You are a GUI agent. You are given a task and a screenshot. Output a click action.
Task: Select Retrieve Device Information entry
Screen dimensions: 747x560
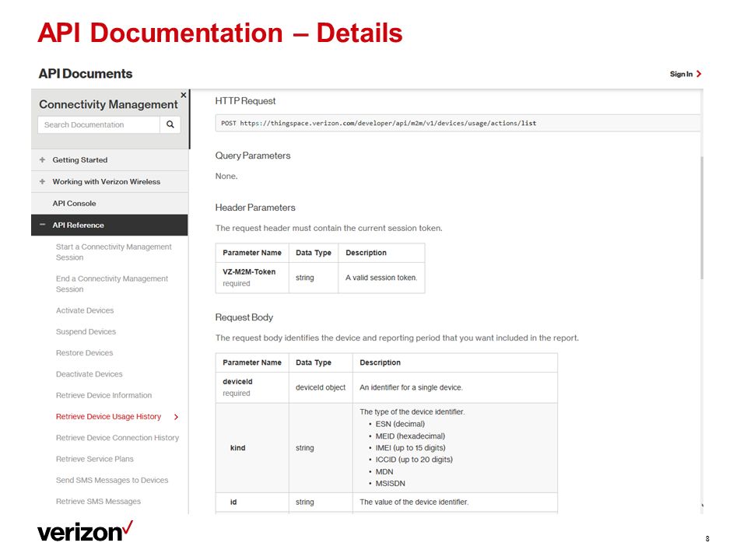point(103,395)
